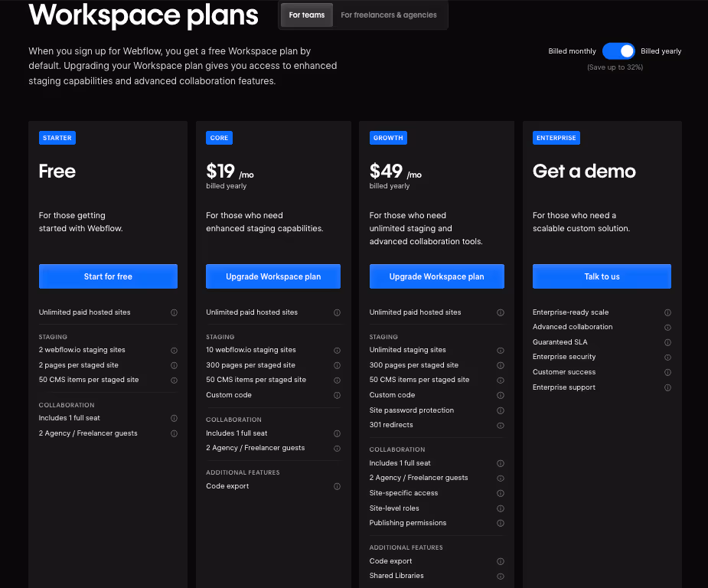Click the Get a demo heading
This screenshot has height=588, width=708.
click(x=584, y=171)
